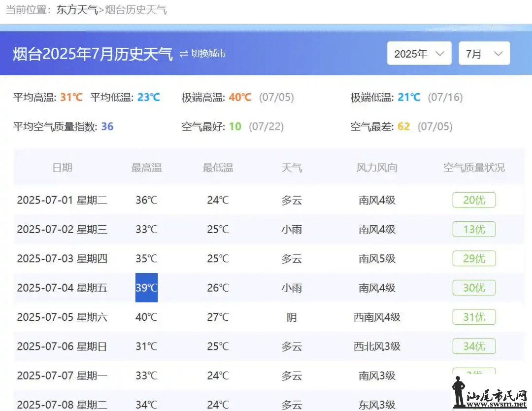Screen dimensions: 532x411
Task: Click the chevron arrow in the month selector
Action: click(498, 54)
